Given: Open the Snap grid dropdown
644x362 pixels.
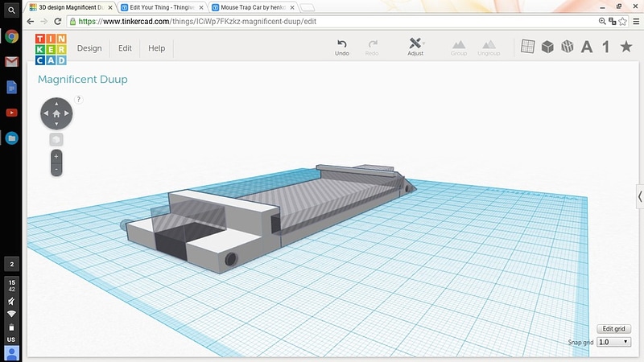Looking at the screenshot, I should (x=613, y=342).
